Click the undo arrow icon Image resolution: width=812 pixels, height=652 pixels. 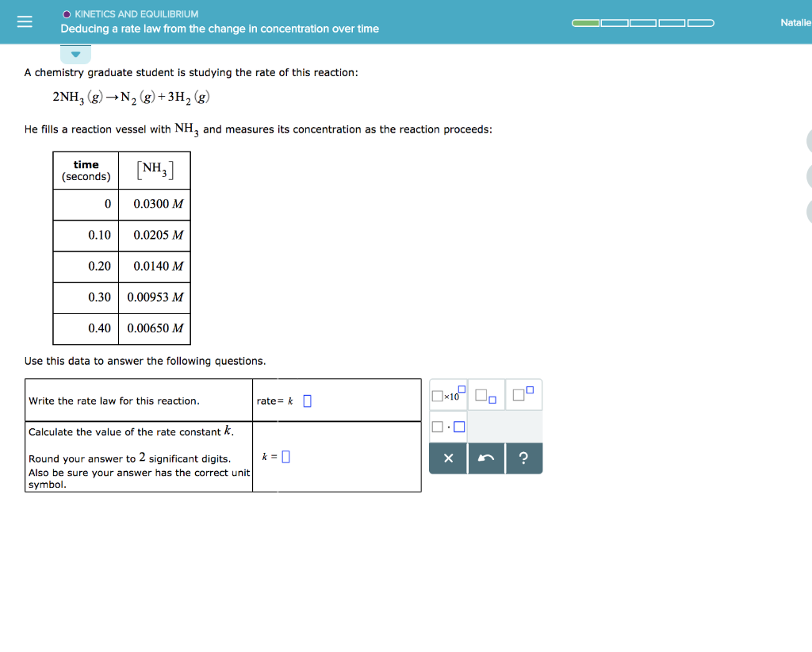point(486,458)
